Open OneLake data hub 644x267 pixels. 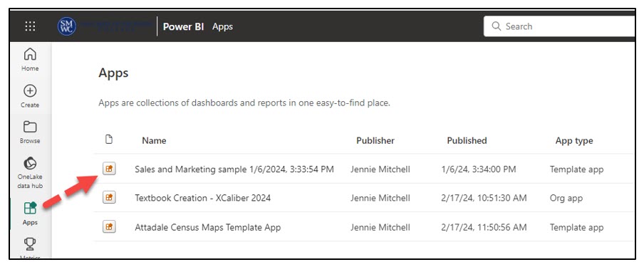pyautogui.click(x=30, y=172)
